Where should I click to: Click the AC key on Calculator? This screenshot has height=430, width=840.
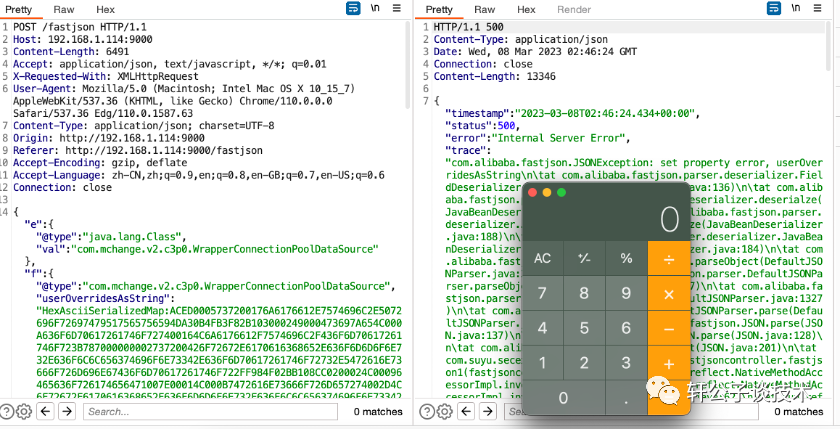543,259
